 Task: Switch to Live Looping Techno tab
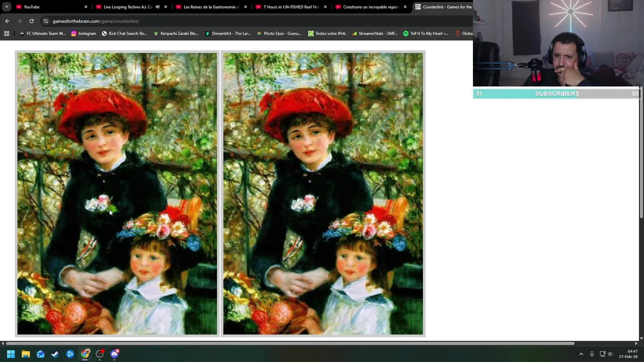pos(128,7)
